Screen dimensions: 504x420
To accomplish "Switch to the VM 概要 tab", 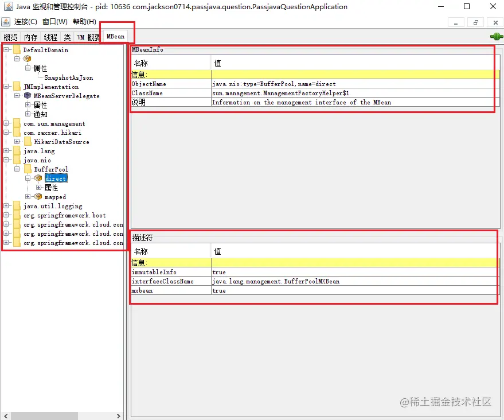I will tap(88, 37).
